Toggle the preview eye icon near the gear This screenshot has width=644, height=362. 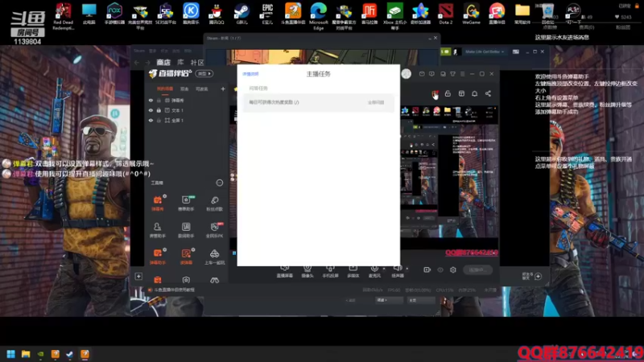coord(440,269)
